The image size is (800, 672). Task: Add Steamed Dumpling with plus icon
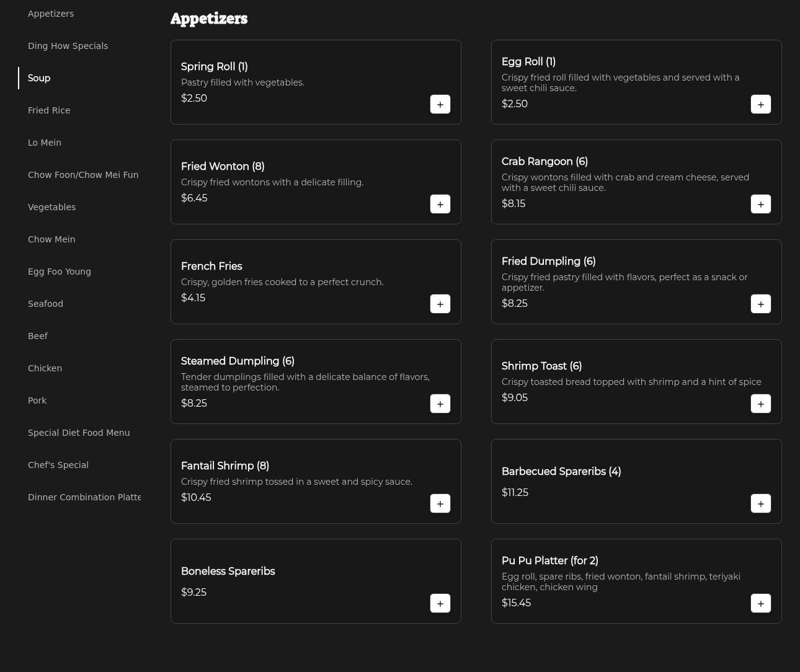(x=440, y=404)
